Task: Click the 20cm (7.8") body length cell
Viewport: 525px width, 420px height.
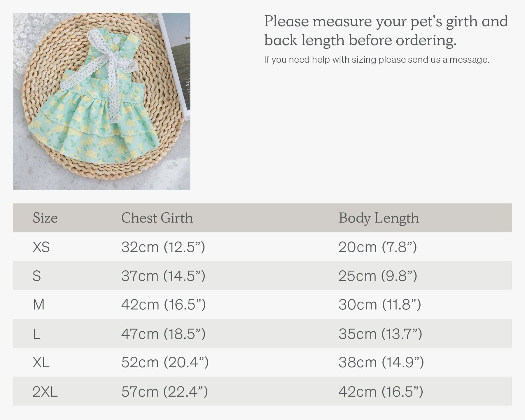Action: pyautogui.click(x=377, y=247)
